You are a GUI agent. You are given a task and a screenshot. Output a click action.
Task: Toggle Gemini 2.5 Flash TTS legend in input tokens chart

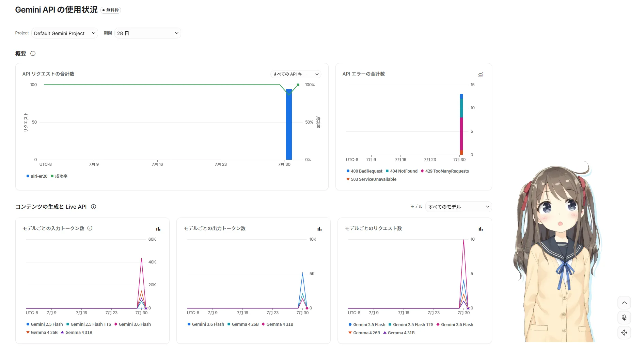pyautogui.click(x=89, y=324)
